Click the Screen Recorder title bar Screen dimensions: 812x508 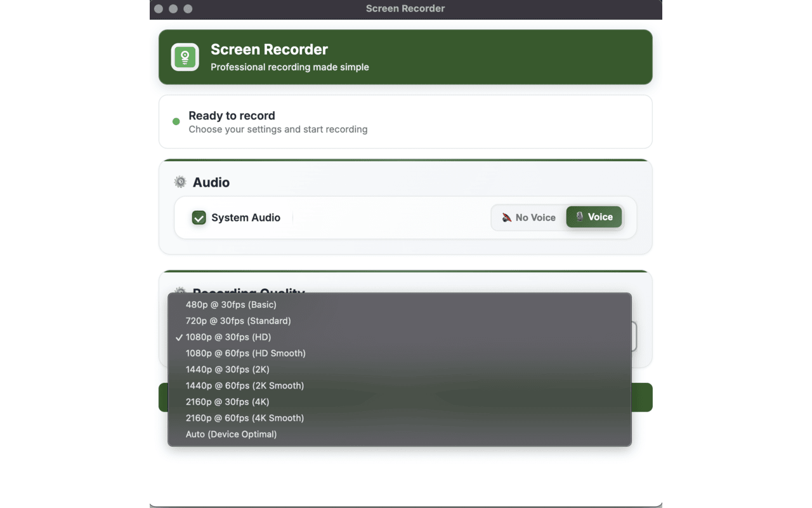click(x=405, y=9)
